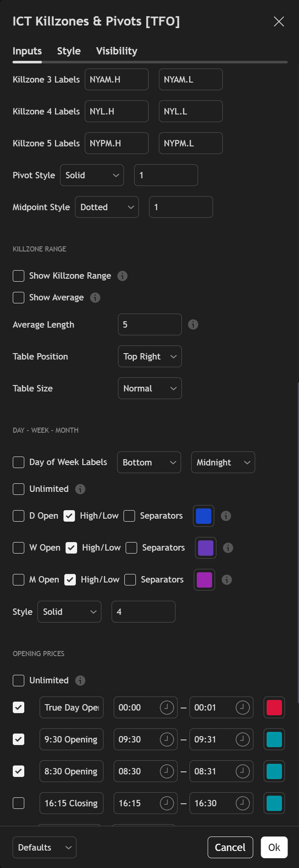Click info icon on the W Open row
The height and width of the screenshot is (868, 299).
(x=228, y=548)
